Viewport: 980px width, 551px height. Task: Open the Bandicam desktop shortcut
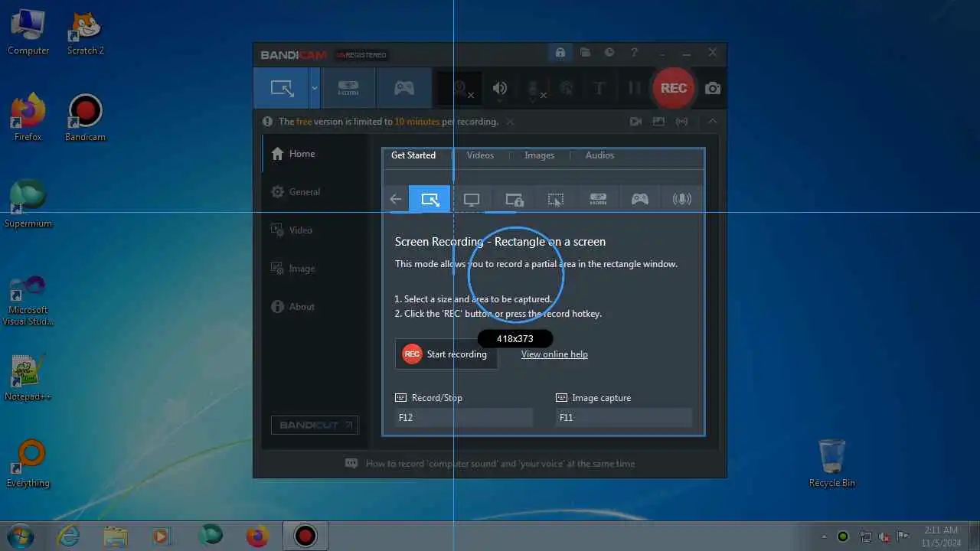click(x=85, y=119)
